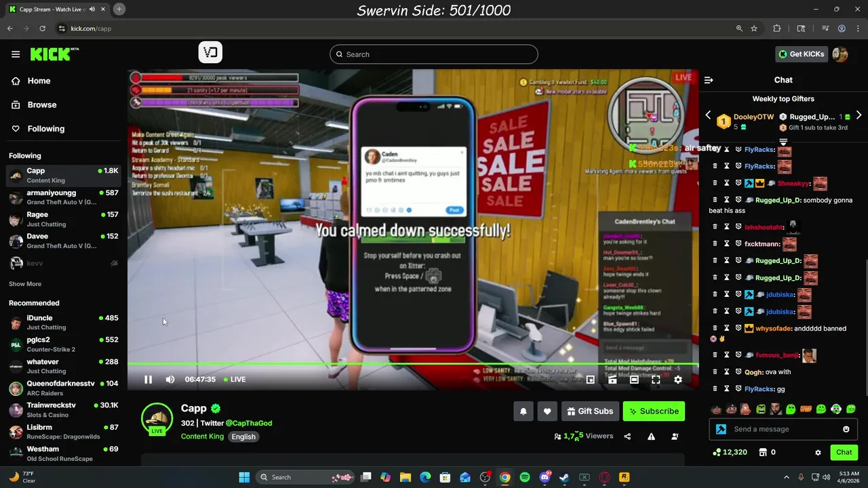Open Chrome extensions puzzle icon
Screen dimensions: 868x488
click(x=777, y=28)
